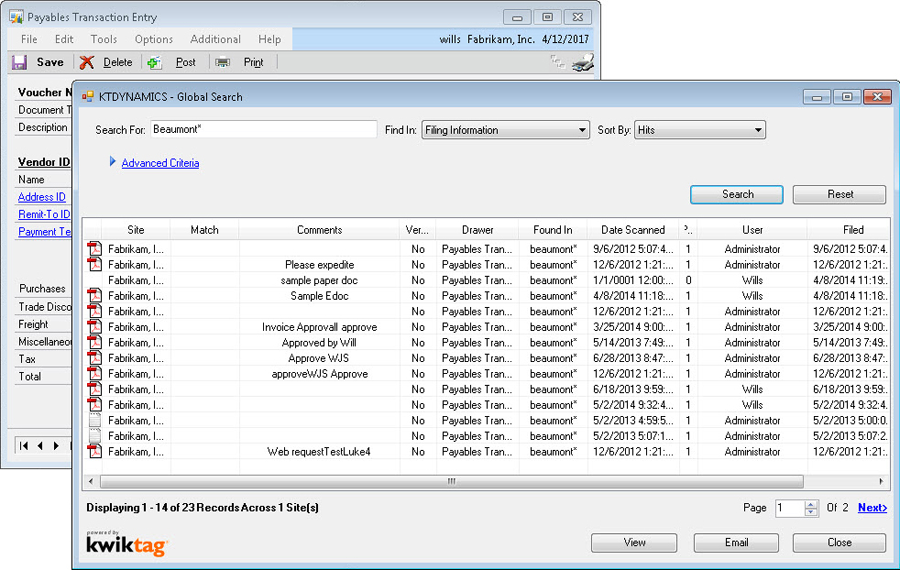Increase page number with stepper up arrow
The image size is (900, 570).
810,504
